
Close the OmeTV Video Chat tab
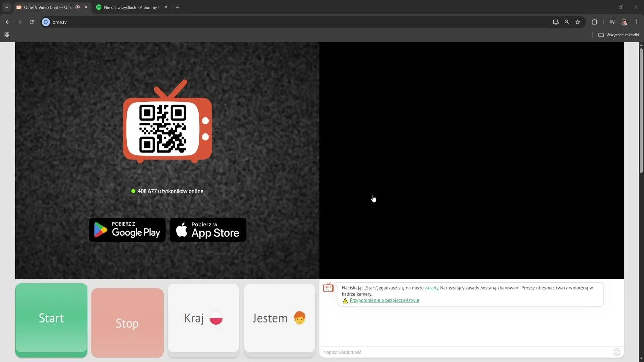click(x=86, y=7)
